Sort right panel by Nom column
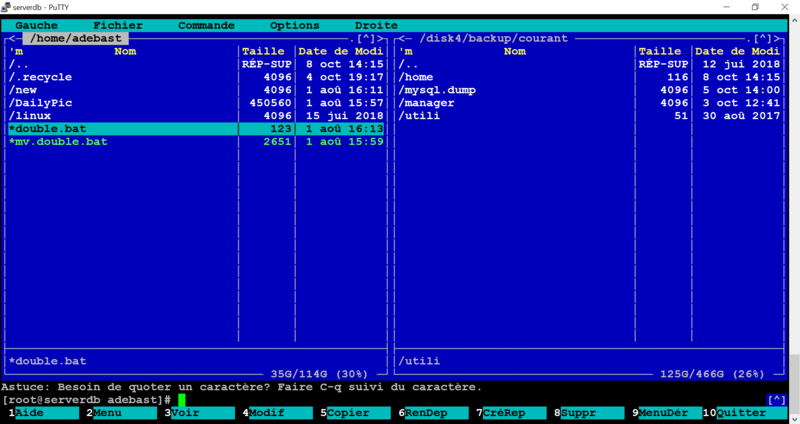This screenshot has width=800, height=424. (x=515, y=52)
